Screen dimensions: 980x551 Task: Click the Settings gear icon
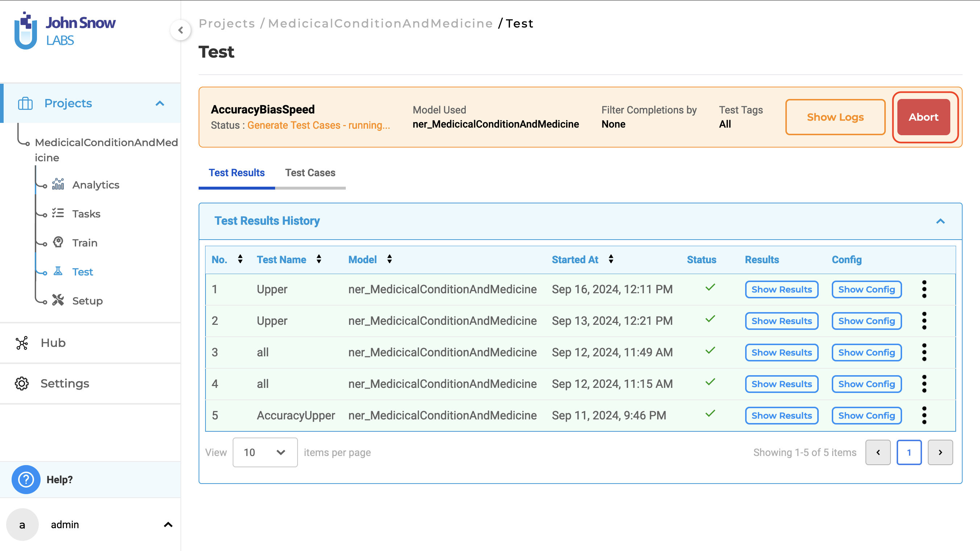click(22, 383)
